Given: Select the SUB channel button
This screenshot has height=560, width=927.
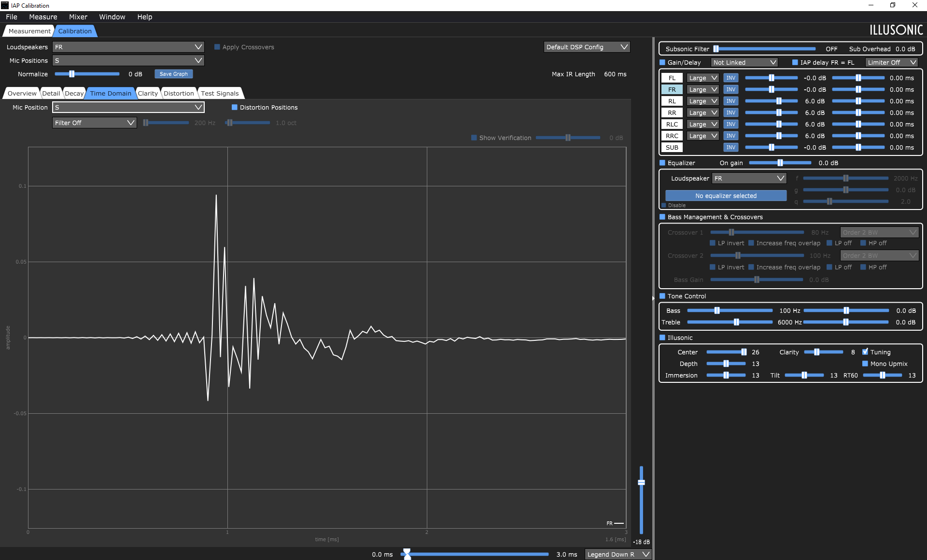Looking at the screenshot, I should coord(672,147).
